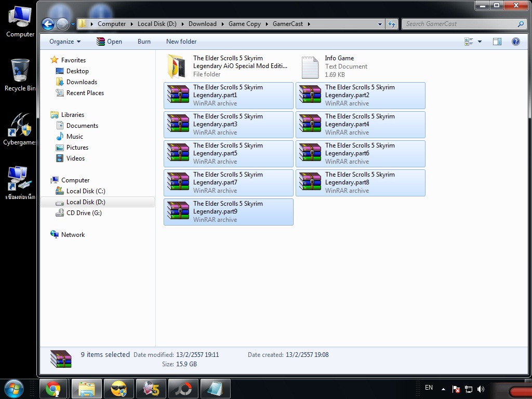Select the Legendary.part1 WinRAR archive
Screen dimensions: 532x399
coord(229,96)
